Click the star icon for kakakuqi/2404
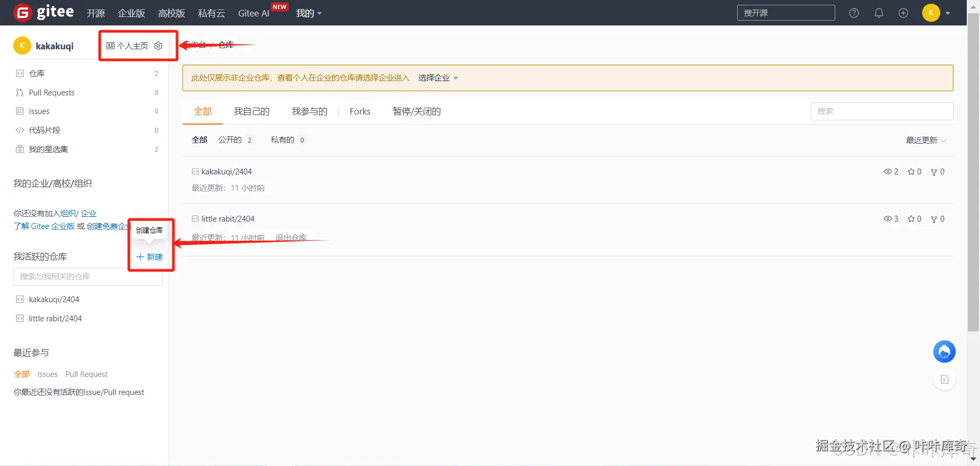The width and height of the screenshot is (980, 466). point(911,172)
